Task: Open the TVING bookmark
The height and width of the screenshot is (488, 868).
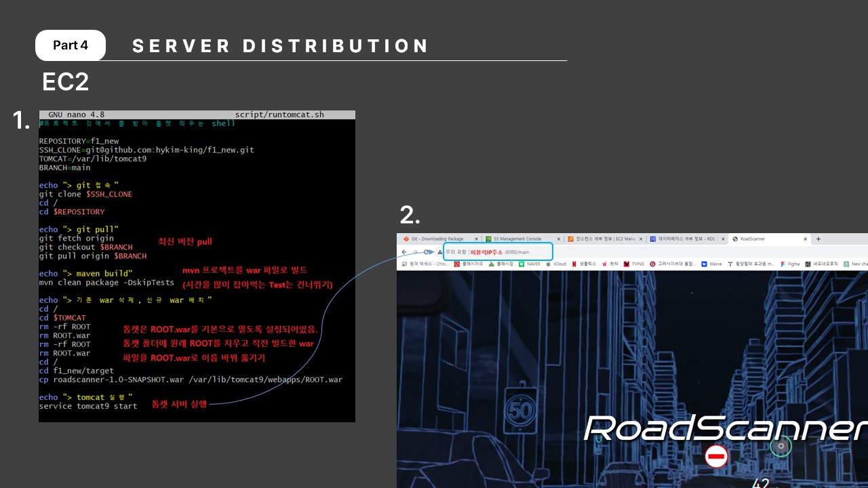Action: [x=635, y=264]
